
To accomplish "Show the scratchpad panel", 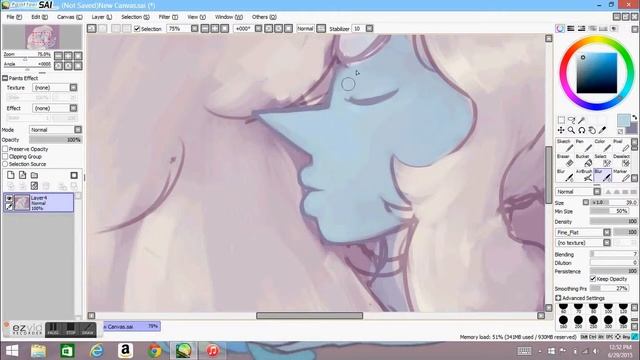I will pos(613,29).
